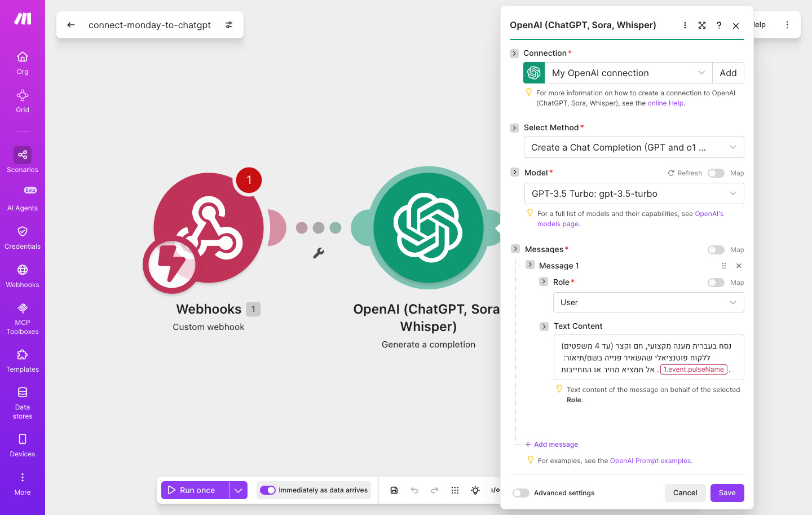Open the auto-align grid dots tool

455,490
